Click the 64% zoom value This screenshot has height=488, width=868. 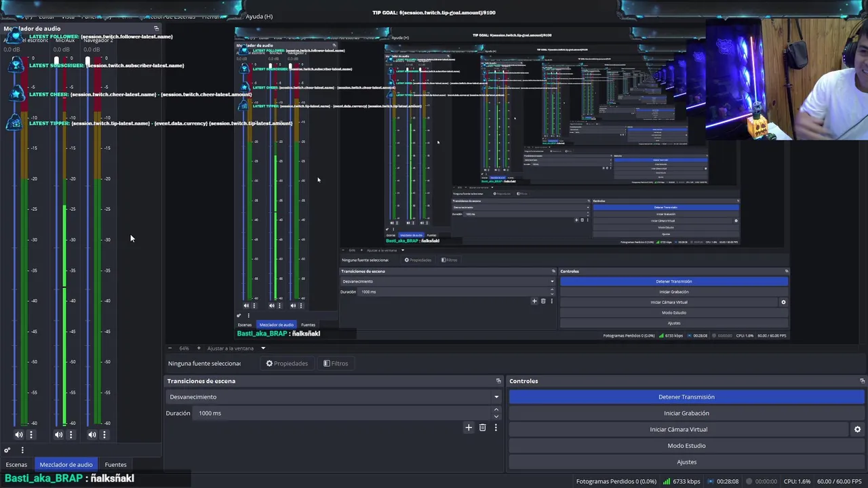coord(184,348)
